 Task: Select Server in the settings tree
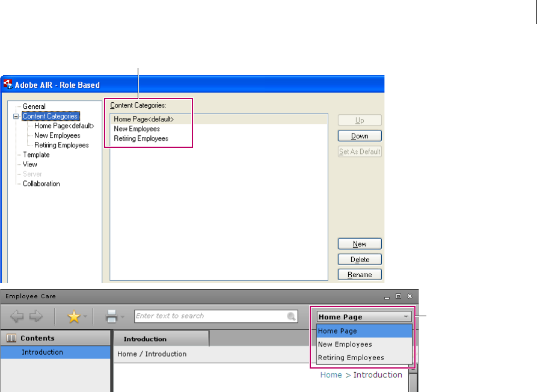(x=32, y=174)
